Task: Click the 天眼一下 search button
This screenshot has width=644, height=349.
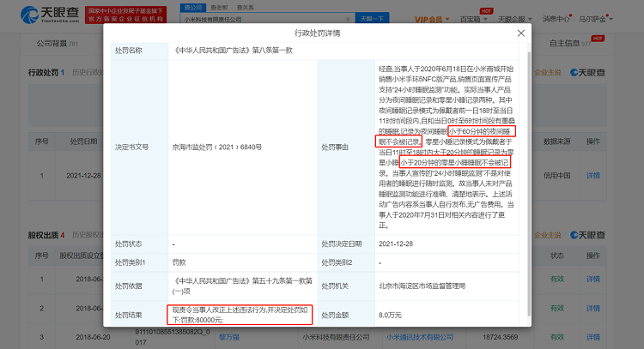Action: 372,19
